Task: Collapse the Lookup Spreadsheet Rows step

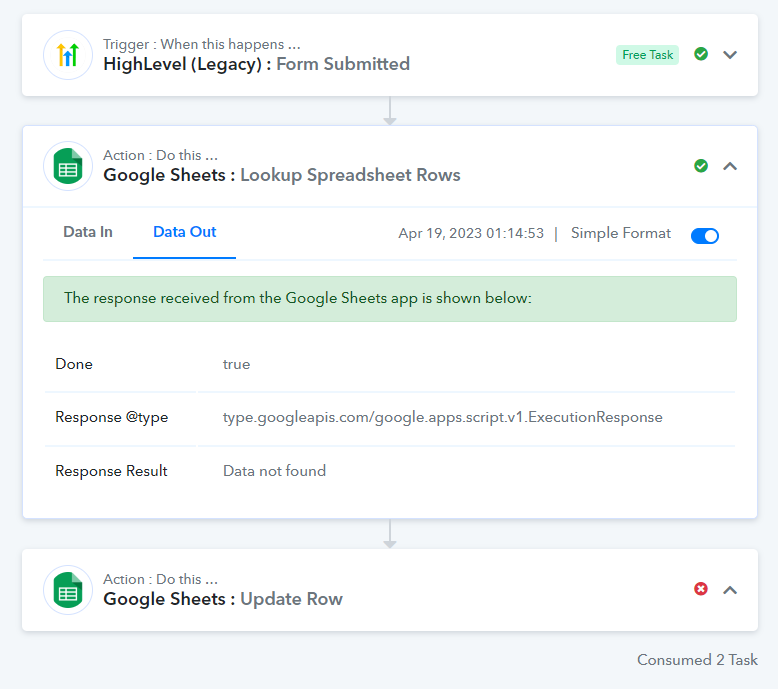Action: [x=729, y=166]
